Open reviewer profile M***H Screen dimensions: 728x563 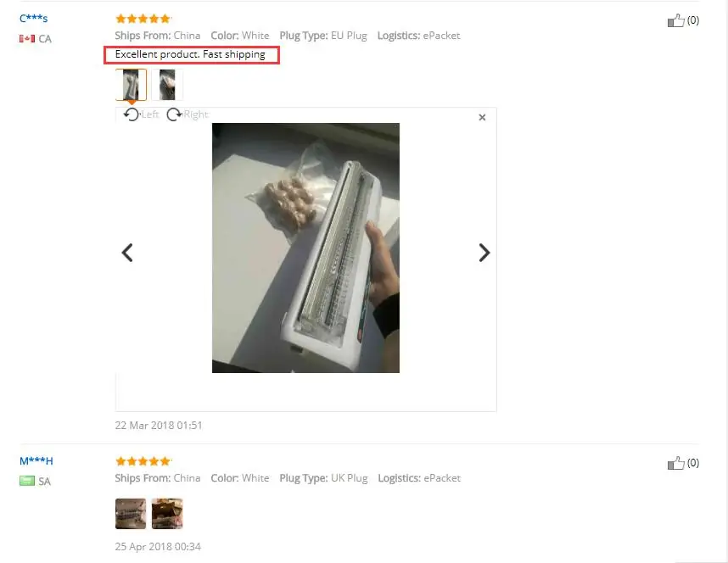(36, 461)
